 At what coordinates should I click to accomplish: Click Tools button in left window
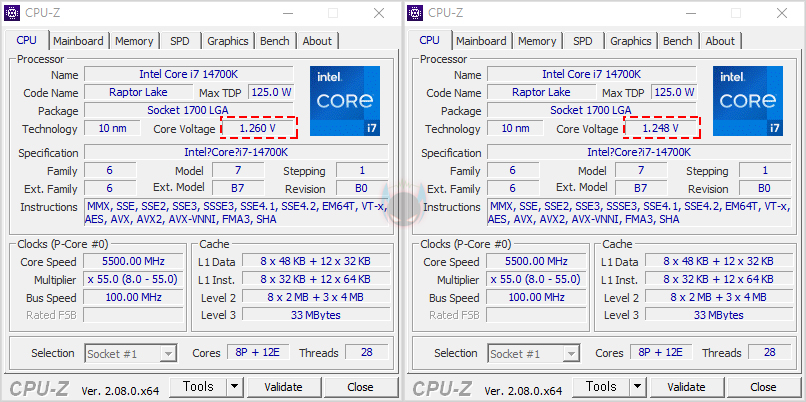click(198, 387)
